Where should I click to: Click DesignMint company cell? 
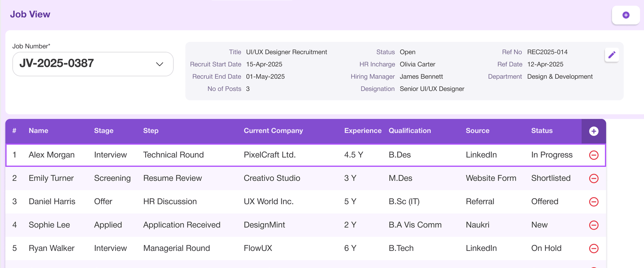pos(264,225)
